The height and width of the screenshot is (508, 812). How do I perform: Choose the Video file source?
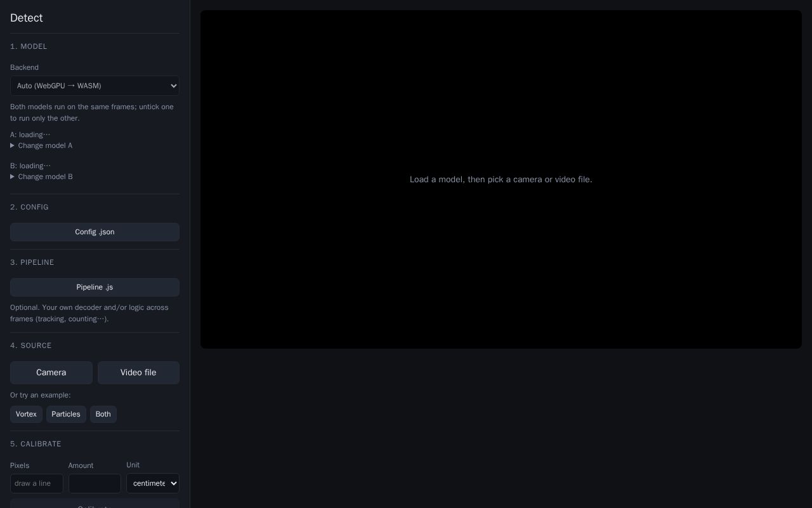point(138,373)
